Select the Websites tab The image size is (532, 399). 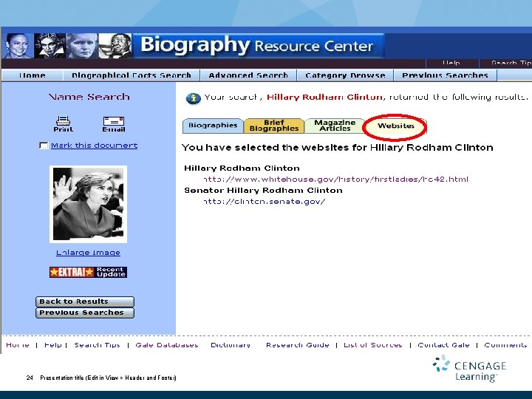[x=395, y=126]
